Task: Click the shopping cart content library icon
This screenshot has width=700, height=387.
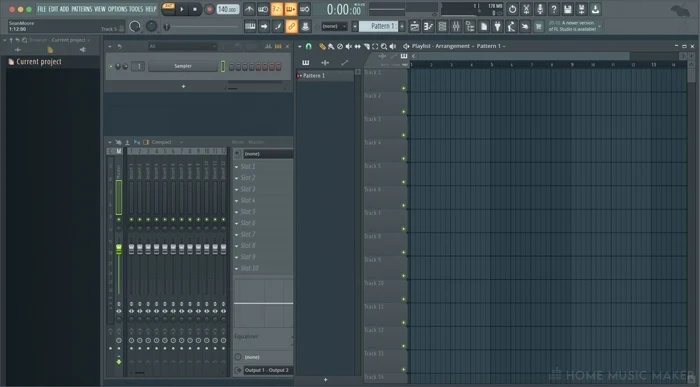Action: (x=539, y=26)
